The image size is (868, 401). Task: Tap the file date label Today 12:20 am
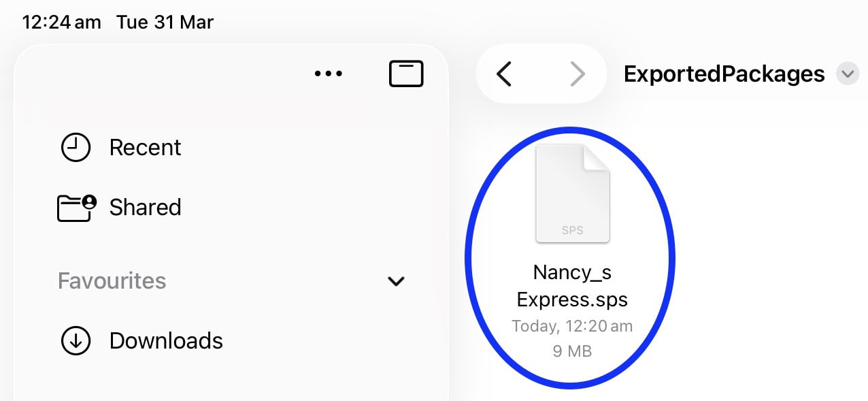(x=572, y=326)
